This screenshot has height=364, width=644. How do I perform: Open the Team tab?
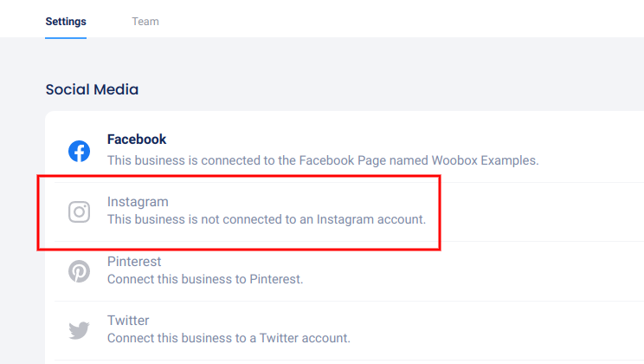(x=145, y=22)
